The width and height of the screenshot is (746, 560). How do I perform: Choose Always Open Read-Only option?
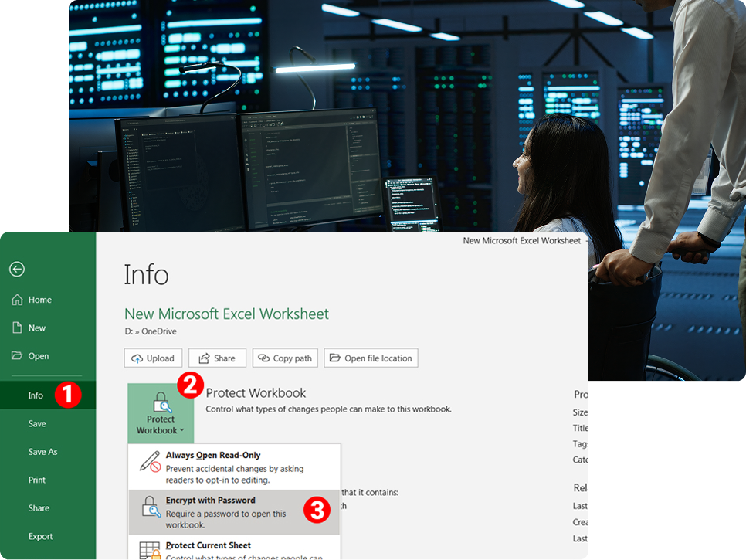[x=234, y=467]
